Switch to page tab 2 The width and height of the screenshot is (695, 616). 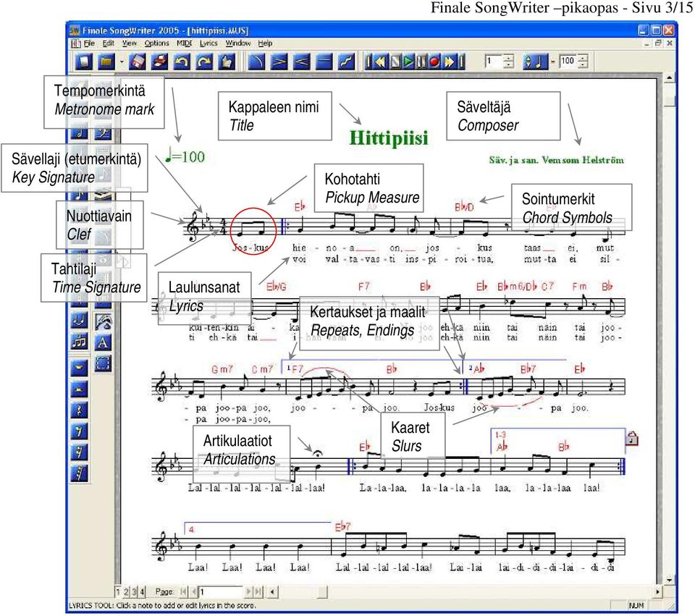pos(126,591)
